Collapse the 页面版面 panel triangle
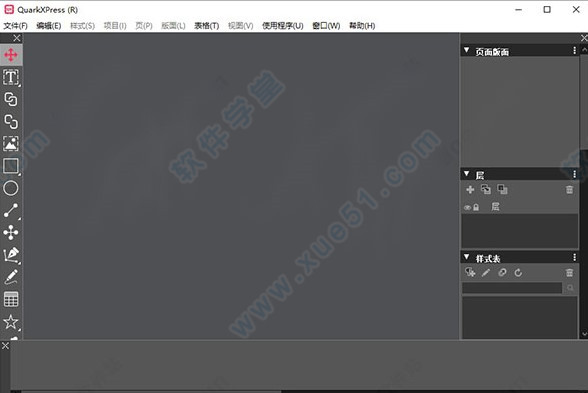 point(466,50)
